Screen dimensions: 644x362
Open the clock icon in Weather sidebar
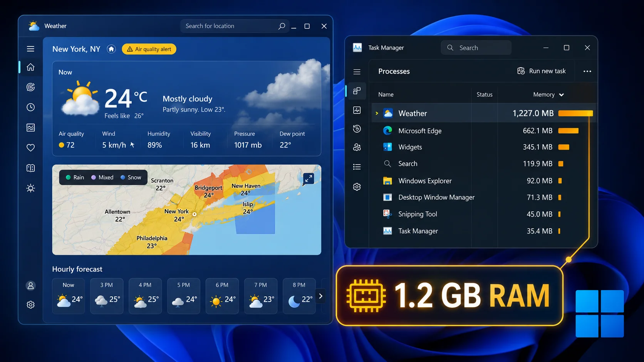(30, 107)
